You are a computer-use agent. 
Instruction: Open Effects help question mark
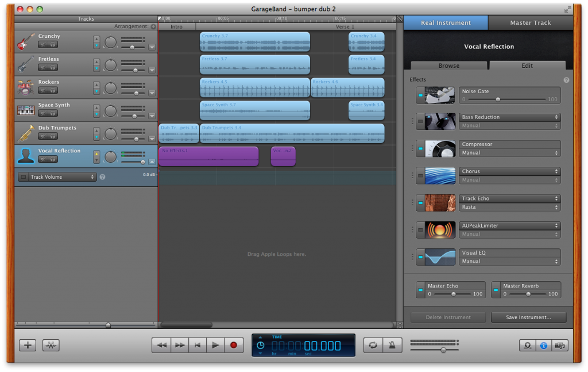566,80
